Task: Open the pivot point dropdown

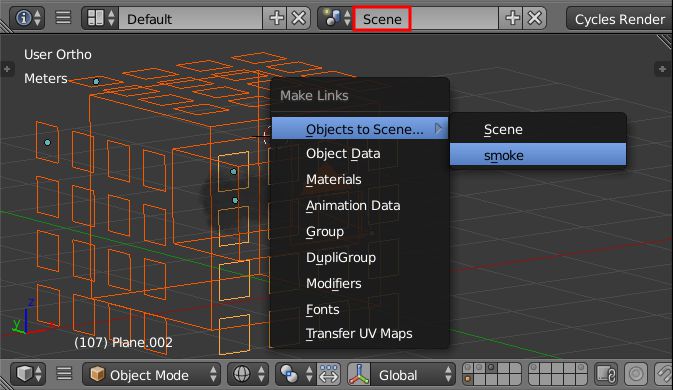Action: (296, 374)
